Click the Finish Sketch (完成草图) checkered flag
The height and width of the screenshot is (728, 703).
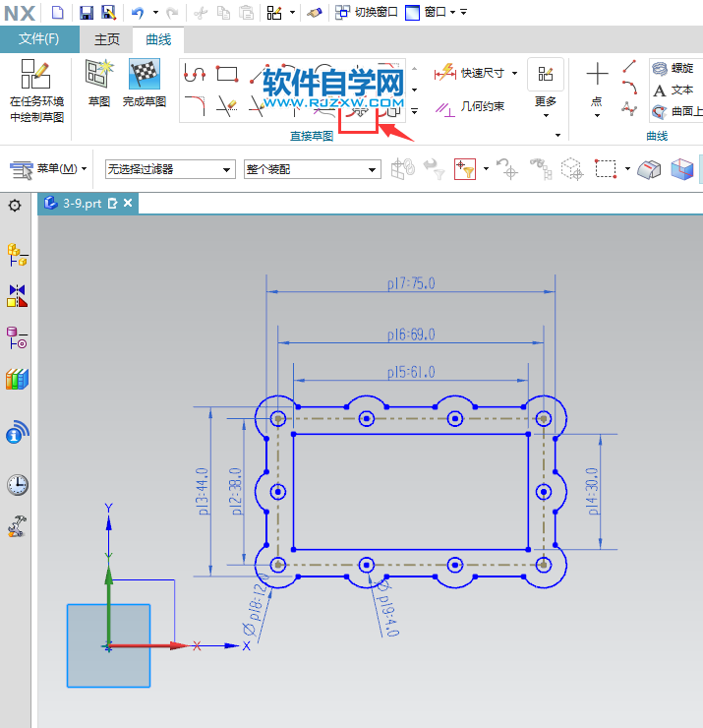click(144, 76)
